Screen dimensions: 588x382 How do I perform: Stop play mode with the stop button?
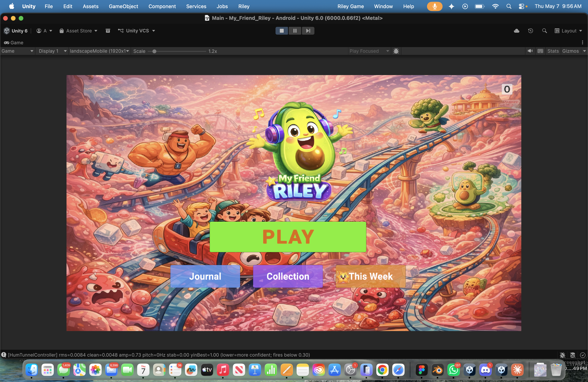pos(282,31)
